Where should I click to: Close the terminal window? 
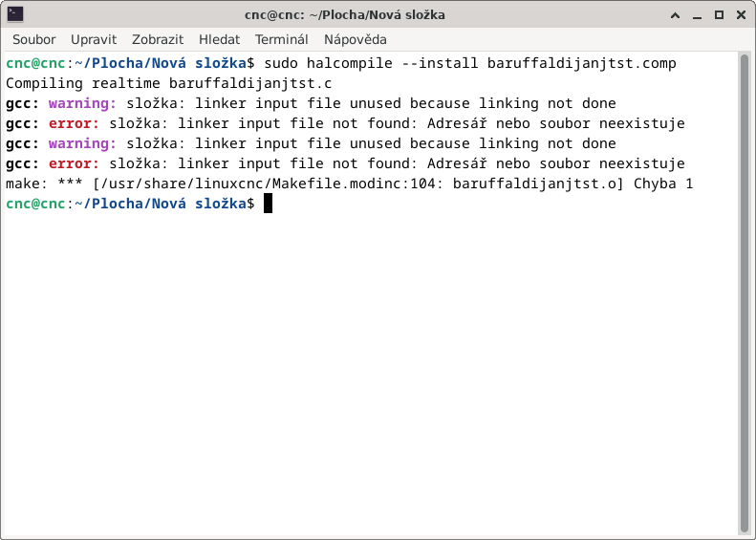pos(741,14)
